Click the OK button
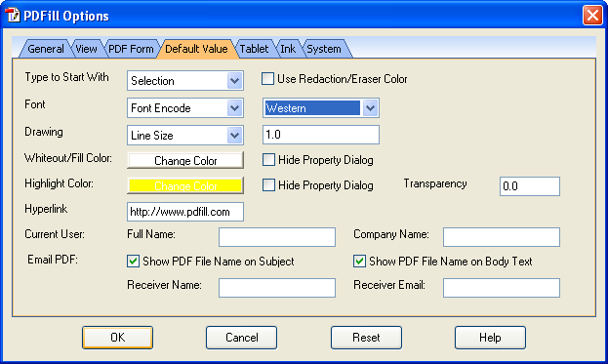This screenshot has height=364, width=608. pos(117,338)
